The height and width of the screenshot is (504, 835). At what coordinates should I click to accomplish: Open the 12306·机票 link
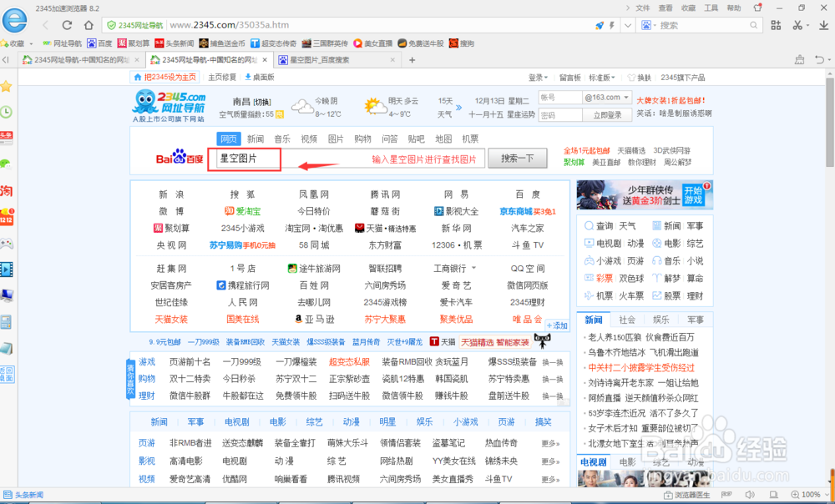pyautogui.click(x=457, y=244)
